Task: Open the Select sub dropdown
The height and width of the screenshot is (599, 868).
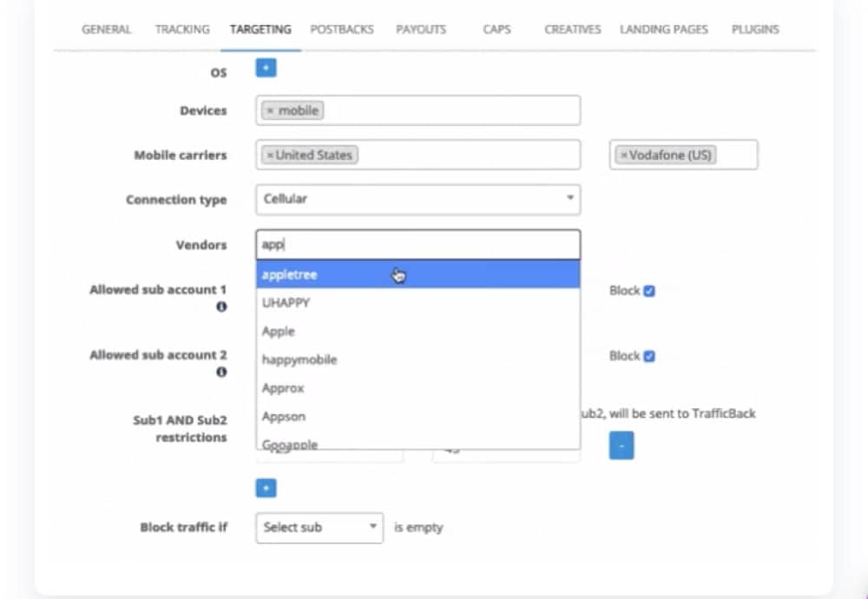Action: point(319,527)
